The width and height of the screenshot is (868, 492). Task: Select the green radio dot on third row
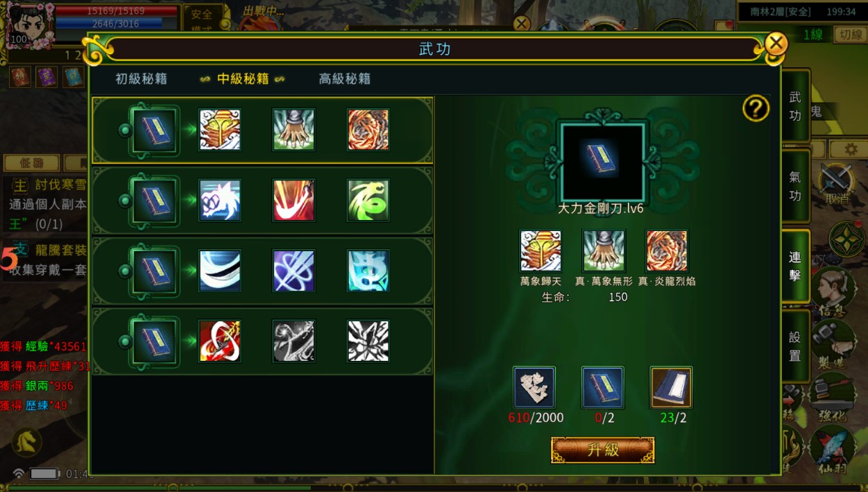(x=125, y=271)
